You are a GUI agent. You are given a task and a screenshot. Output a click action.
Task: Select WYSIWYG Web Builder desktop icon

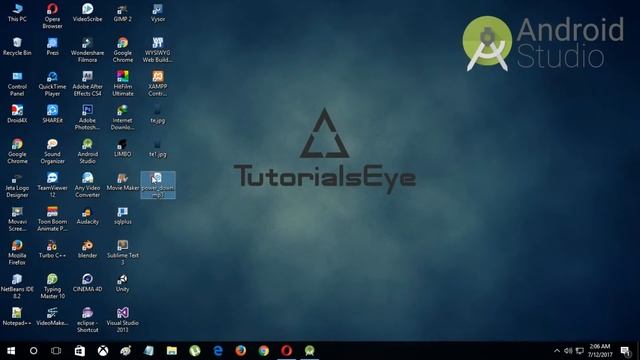[158, 49]
